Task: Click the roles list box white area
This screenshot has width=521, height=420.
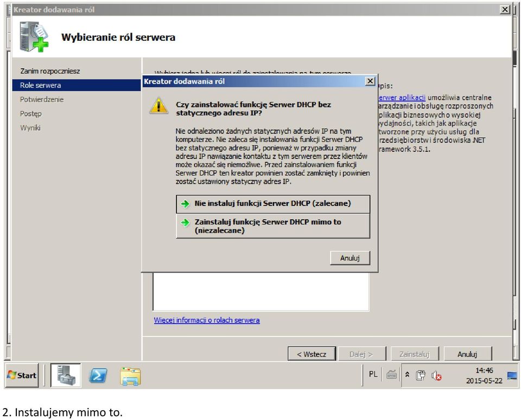Action: click(261, 291)
